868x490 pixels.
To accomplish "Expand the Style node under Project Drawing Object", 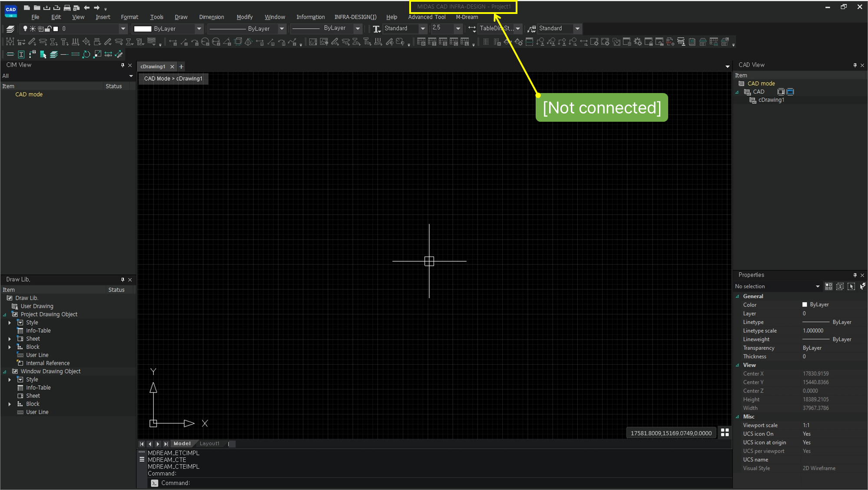I will 10,323.
